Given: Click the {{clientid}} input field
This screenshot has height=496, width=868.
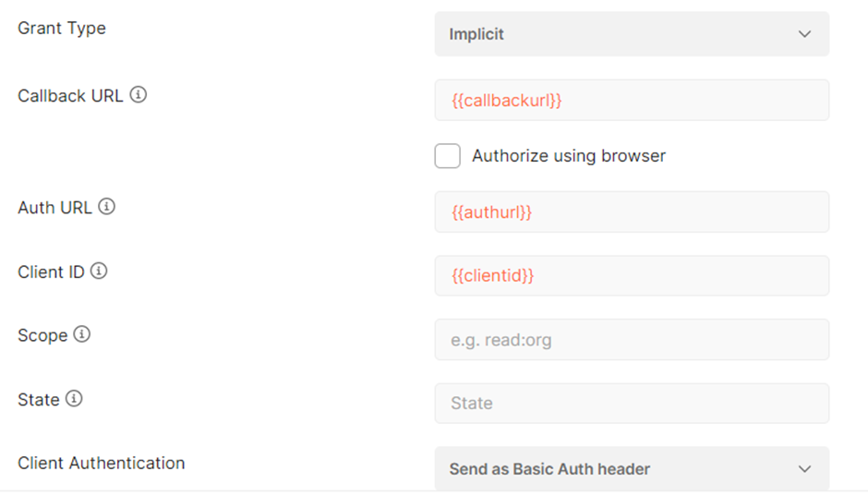Looking at the screenshot, I should pyautogui.click(x=632, y=275).
